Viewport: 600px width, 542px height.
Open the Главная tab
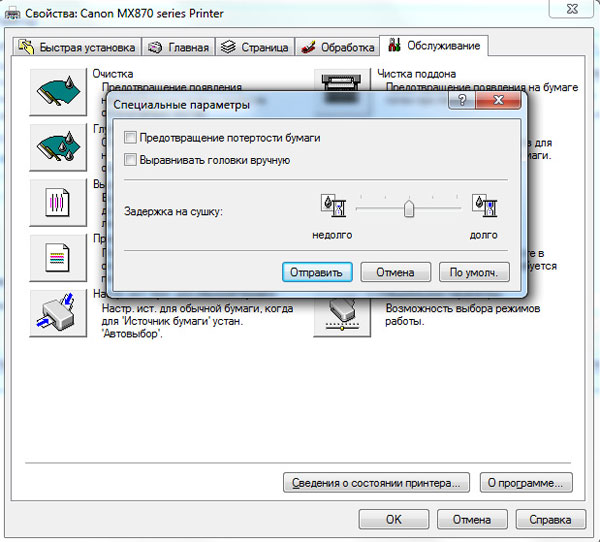pyautogui.click(x=178, y=47)
